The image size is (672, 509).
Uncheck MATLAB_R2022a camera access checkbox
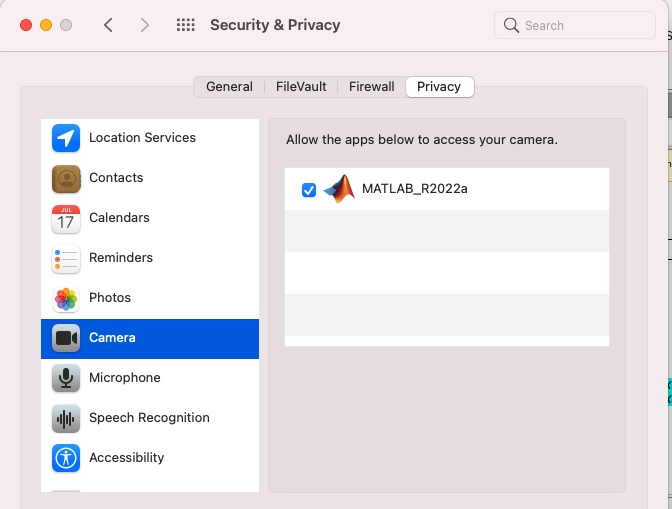click(309, 190)
